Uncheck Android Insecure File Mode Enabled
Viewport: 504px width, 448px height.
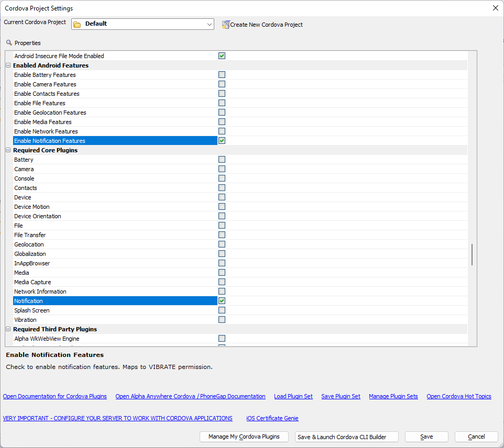tap(222, 56)
